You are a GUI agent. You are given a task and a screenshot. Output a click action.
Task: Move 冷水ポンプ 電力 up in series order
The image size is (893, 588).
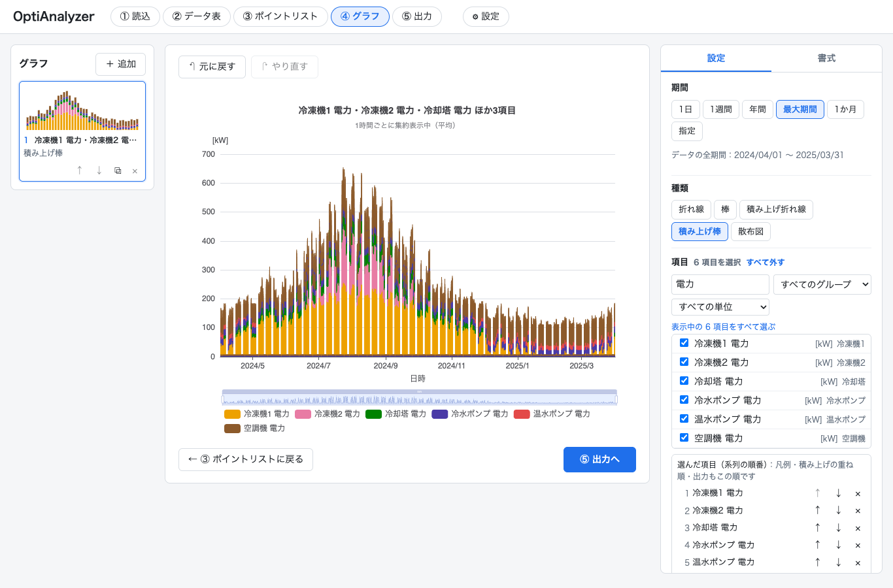coord(817,544)
